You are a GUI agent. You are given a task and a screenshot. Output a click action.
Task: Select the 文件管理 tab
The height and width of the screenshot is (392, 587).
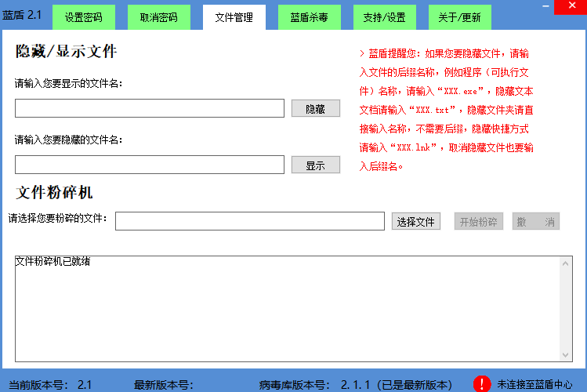234,17
